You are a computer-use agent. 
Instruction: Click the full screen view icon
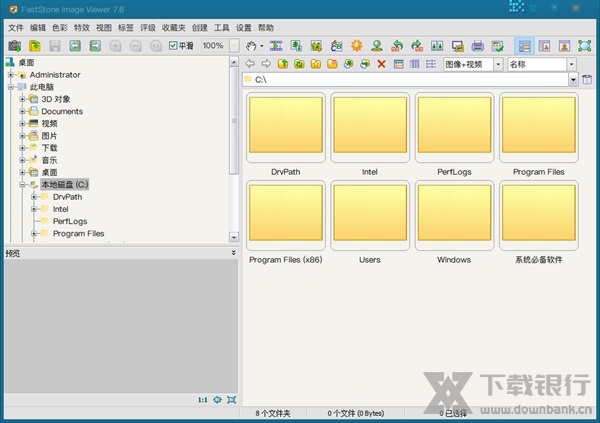click(x=585, y=46)
